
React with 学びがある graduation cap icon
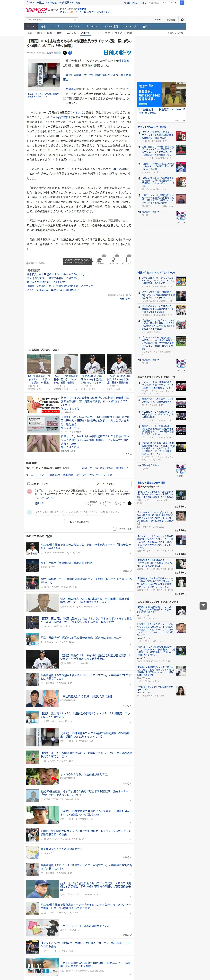(100, 260)
